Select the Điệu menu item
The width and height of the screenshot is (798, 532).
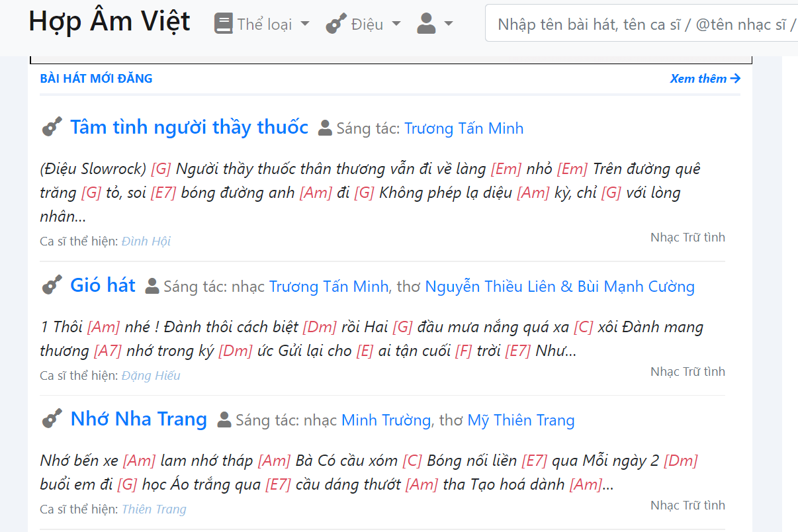click(367, 23)
